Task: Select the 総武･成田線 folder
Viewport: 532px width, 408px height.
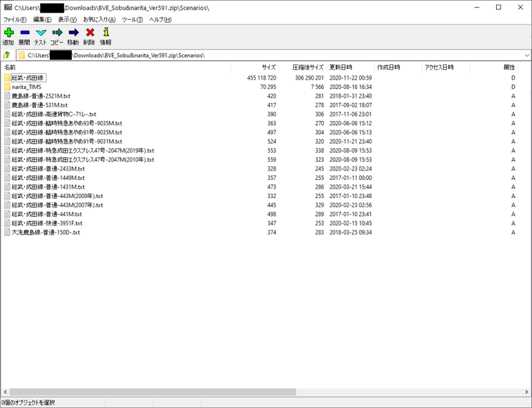Action: pyautogui.click(x=28, y=78)
